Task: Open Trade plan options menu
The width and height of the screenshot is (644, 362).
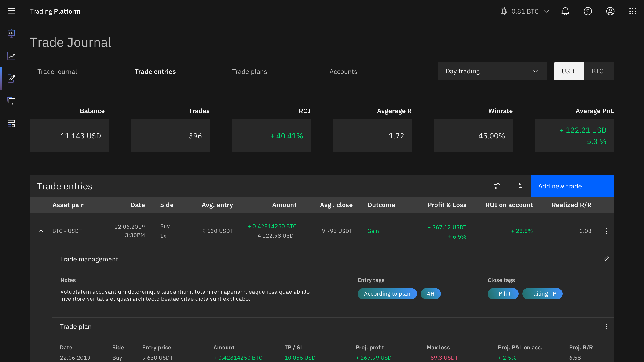Action: coord(606,326)
